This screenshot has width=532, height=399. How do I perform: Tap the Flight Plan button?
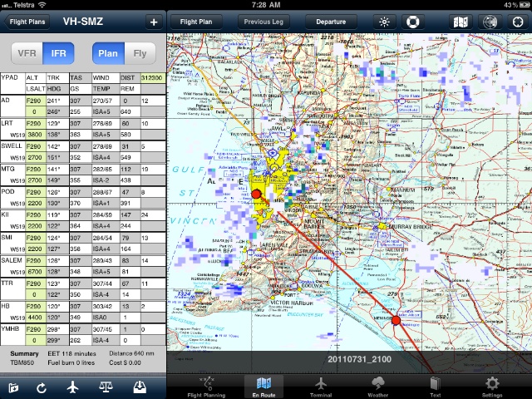click(x=196, y=22)
